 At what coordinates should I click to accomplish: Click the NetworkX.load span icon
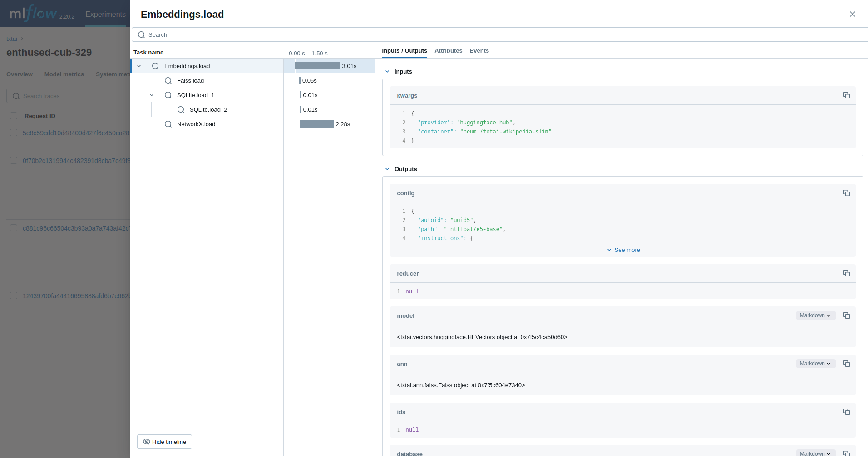[x=168, y=124]
